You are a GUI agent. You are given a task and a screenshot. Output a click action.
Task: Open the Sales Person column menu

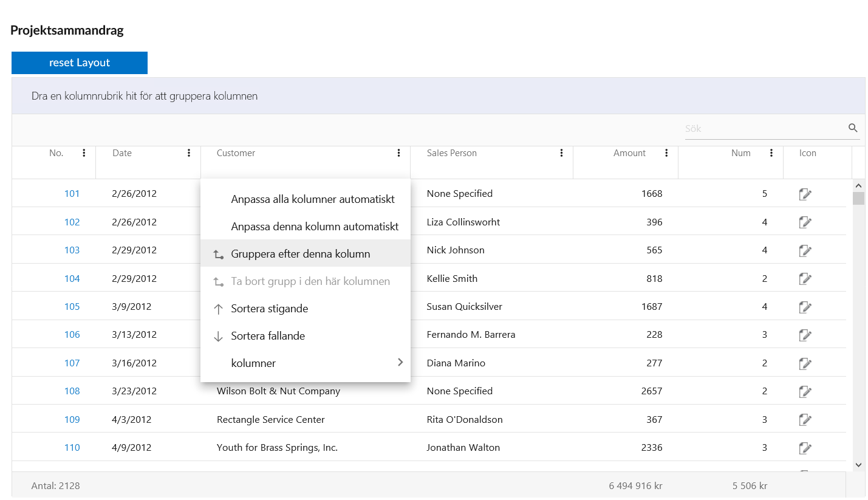coord(561,153)
